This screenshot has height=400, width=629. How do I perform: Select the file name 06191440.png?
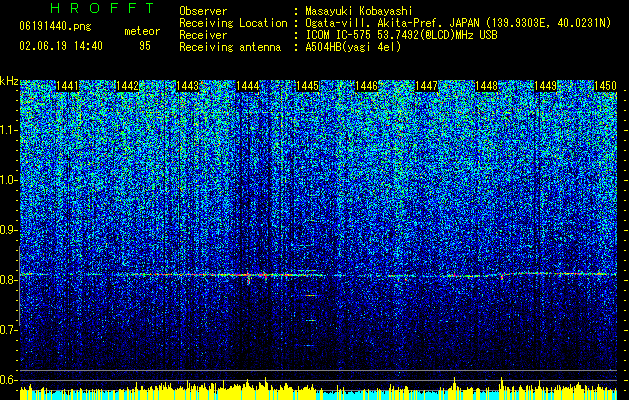point(55,27)
